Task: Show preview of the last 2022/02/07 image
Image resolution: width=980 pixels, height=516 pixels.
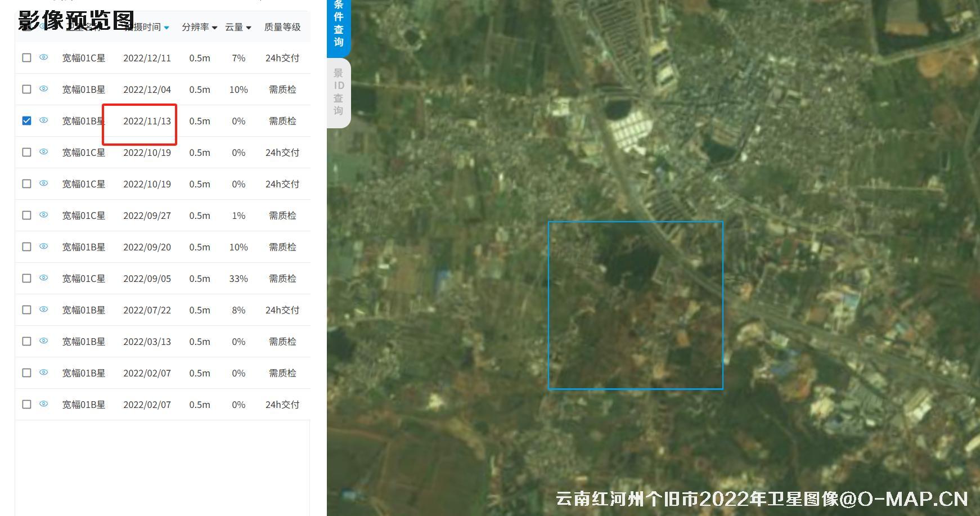Action: pos(43,404)
